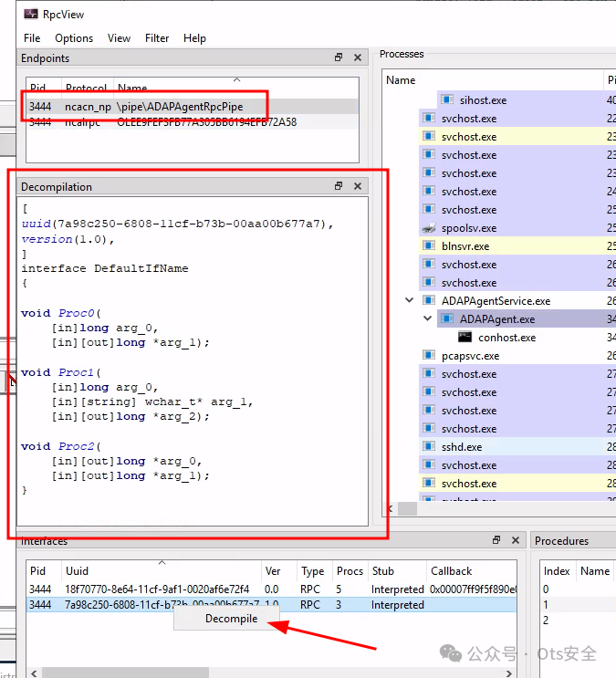Click the conhost.exe console icon
The width and height of the screenshot is (616, 678).
(465, 337)
